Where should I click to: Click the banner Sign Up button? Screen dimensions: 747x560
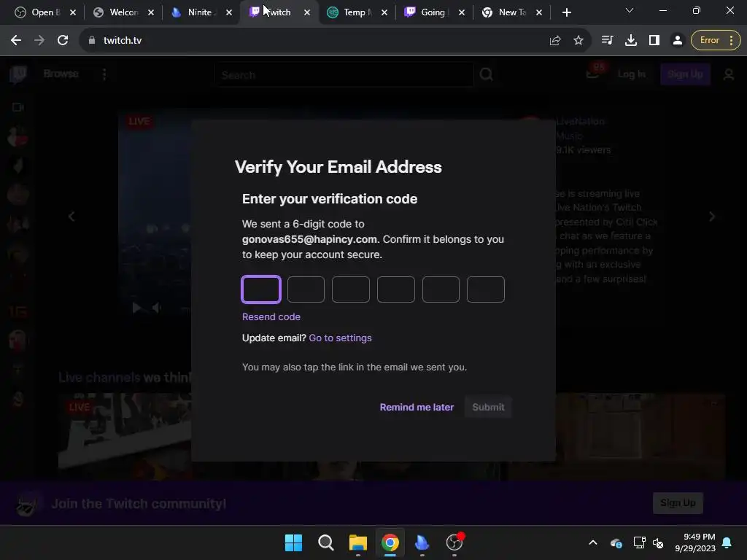678,503
